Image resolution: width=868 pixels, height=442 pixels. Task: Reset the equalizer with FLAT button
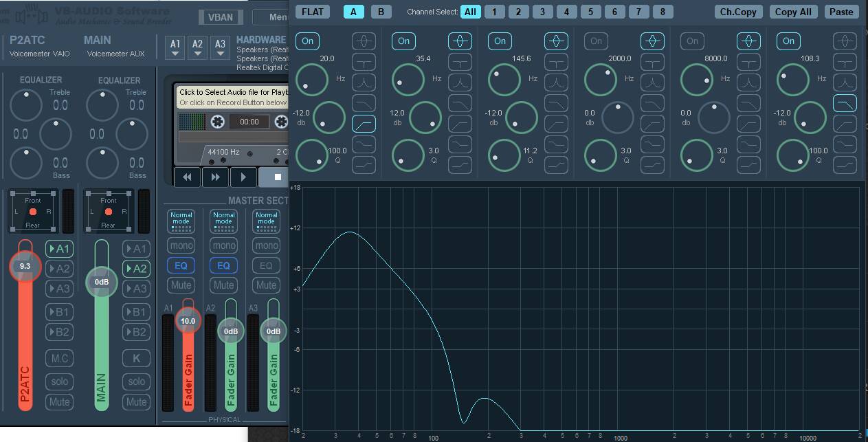[313, 12]
